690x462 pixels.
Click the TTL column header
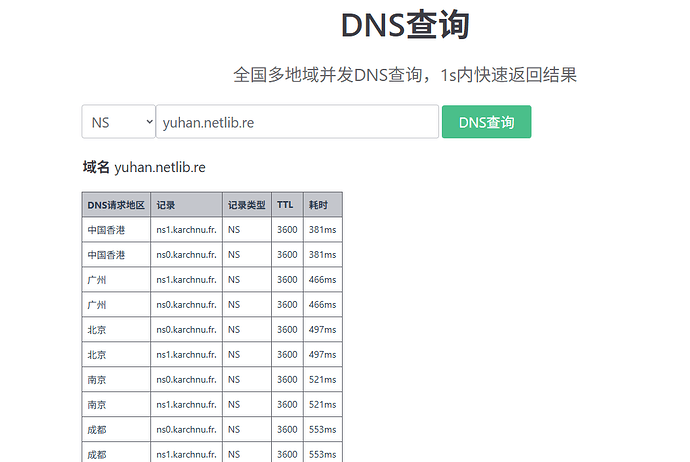287,205
